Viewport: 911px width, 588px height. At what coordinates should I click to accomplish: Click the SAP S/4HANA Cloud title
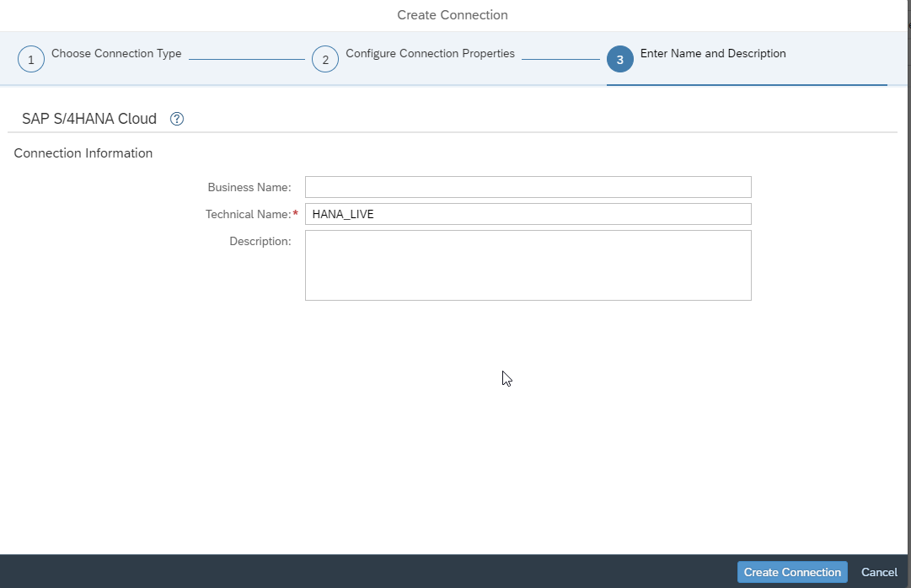pos(89,119)
